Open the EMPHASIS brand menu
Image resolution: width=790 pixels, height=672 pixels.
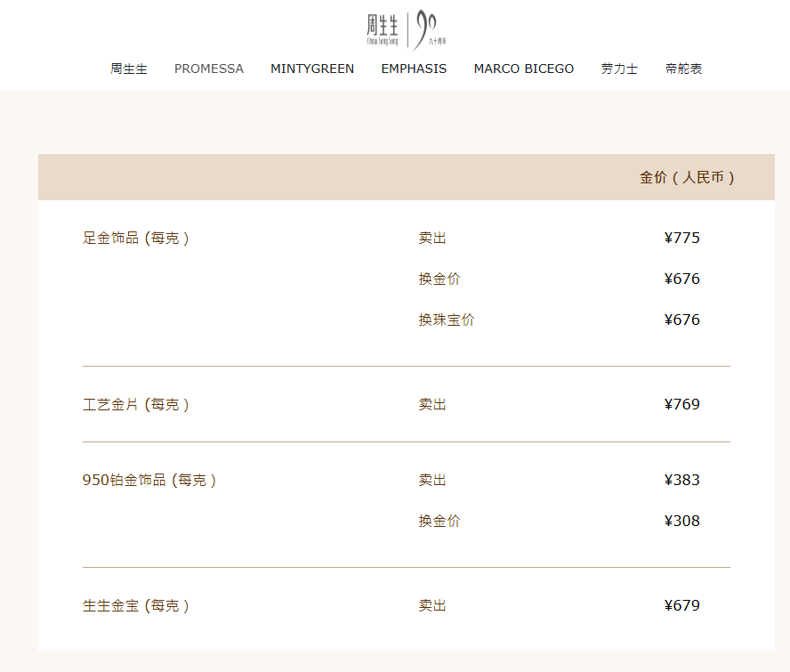[414, 69]
